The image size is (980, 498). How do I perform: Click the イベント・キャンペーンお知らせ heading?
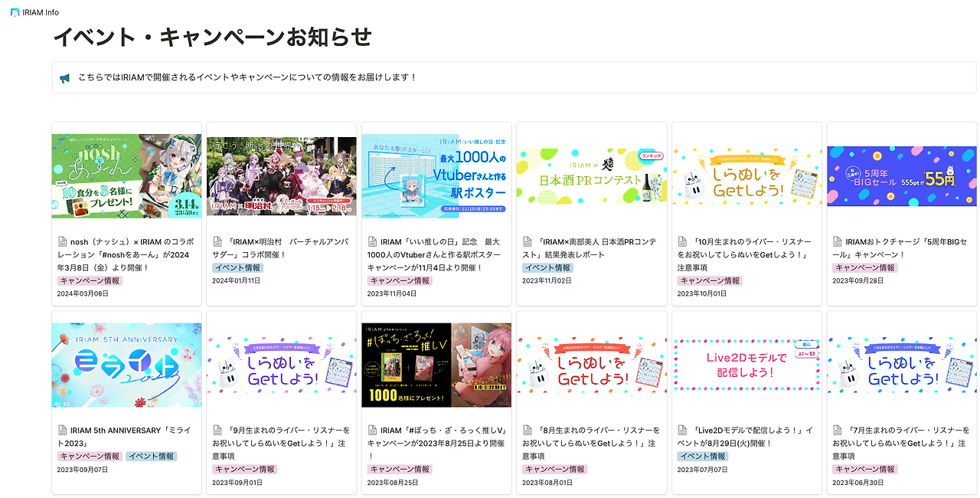[x=212, y=37]
